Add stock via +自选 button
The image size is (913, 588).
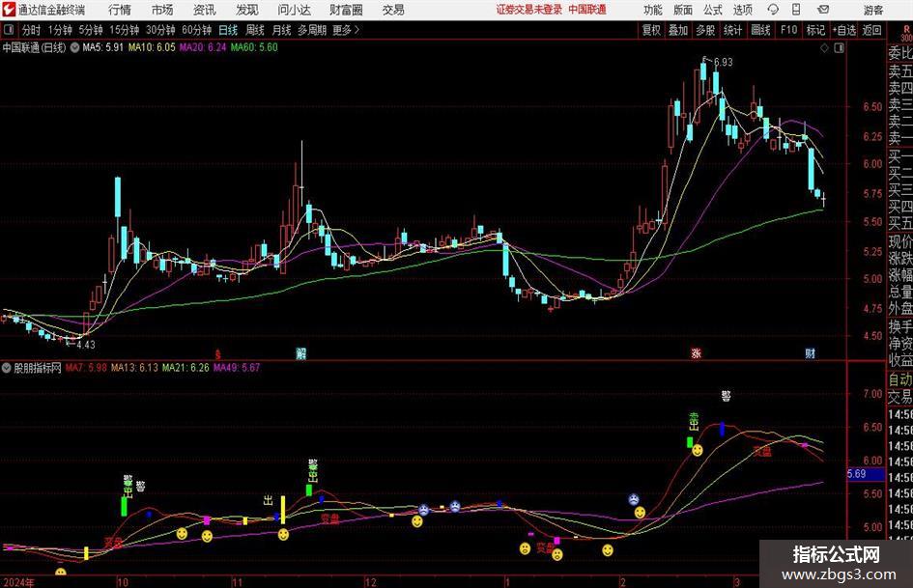pos(843,30)
